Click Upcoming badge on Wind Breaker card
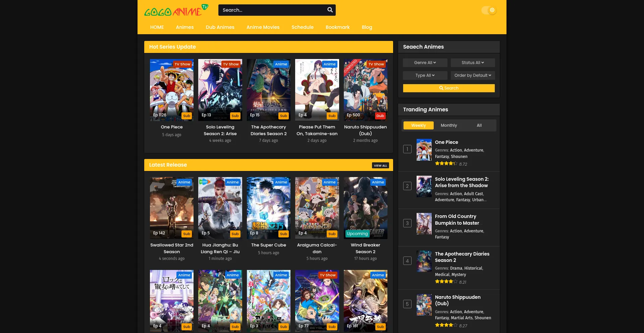Viewport: 644px width, 333px height. click(x=357, y=234)
